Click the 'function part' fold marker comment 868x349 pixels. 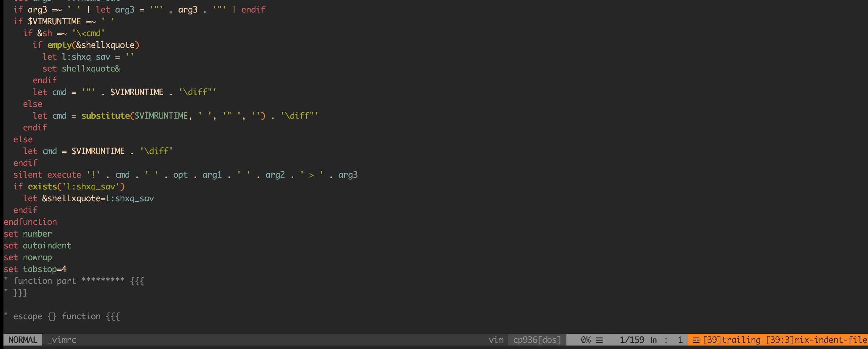click(x=74, y=281)
